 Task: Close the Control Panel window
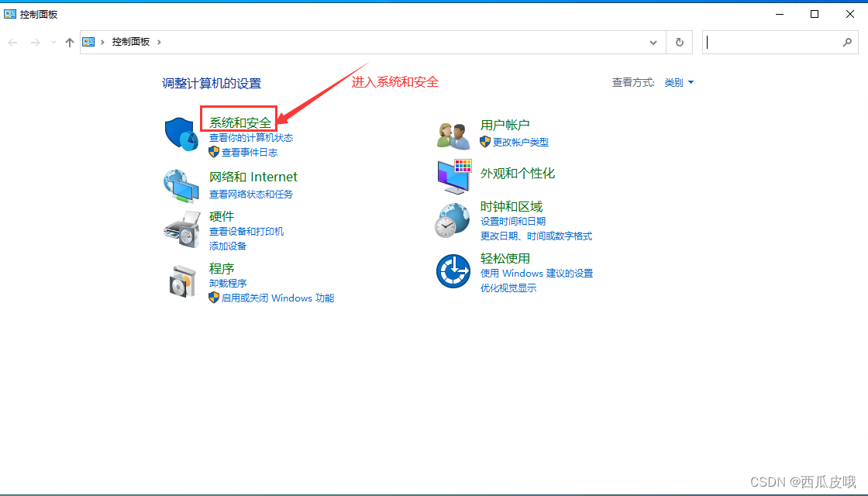pyautogui.click(x=849, y=14)
